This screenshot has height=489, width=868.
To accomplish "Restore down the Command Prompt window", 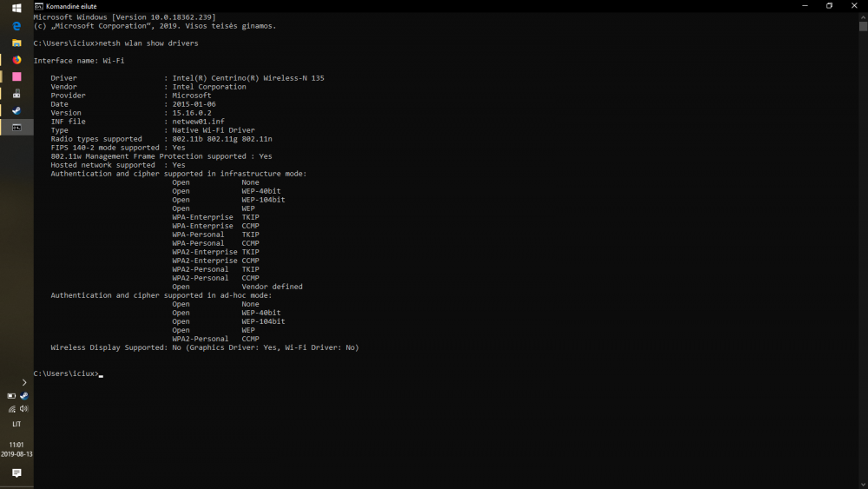I will pos(829,5).
